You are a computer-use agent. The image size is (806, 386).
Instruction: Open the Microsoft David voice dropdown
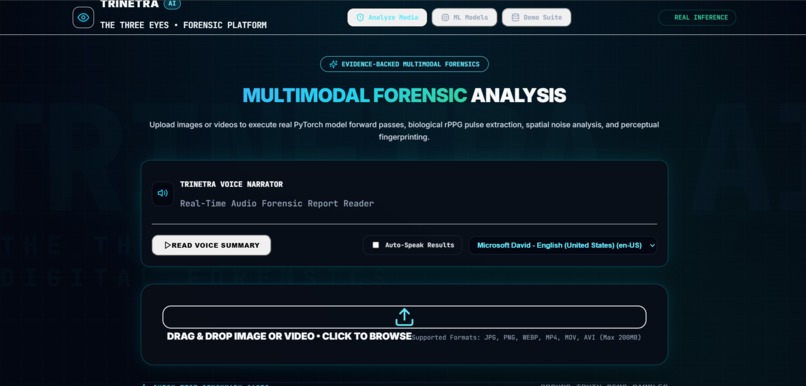[x=563, y=246]
